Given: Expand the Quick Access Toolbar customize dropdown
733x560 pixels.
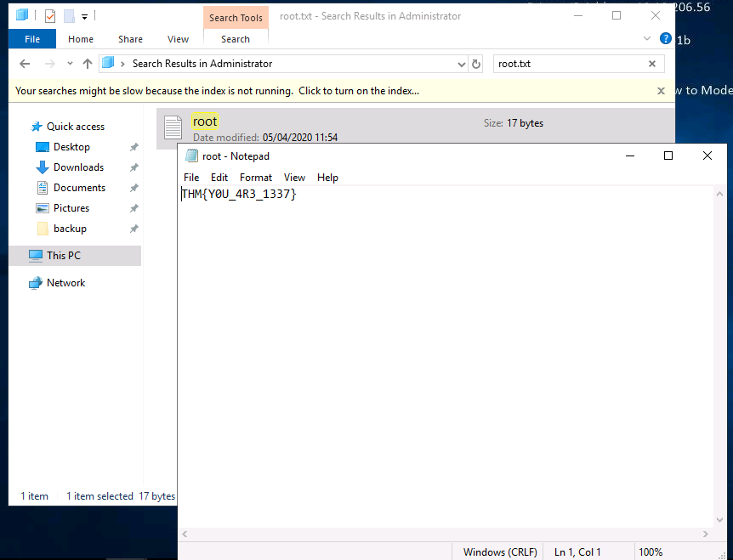Looking at the screenshot, I should pyautogui.click(x=85, y=17).
